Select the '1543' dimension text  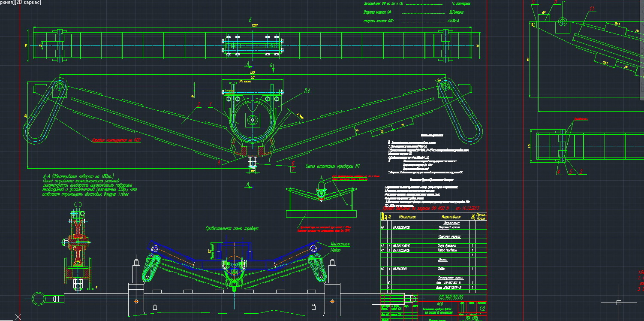pos(252,73)
